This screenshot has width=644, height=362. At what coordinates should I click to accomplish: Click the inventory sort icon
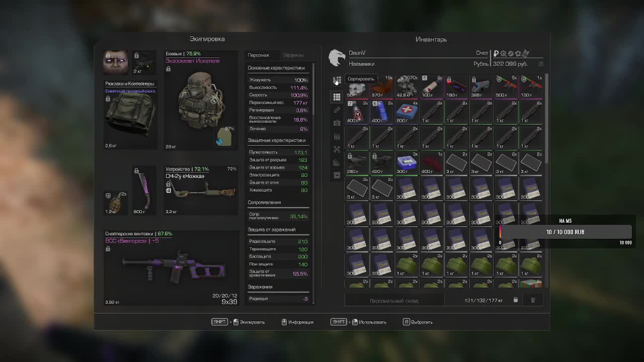pyautogui.click(x=337, y=80)
